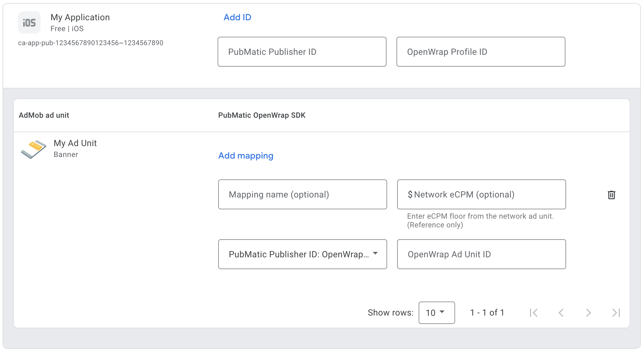Go to first page of results
Screen dimensions: 644x352
534,313
